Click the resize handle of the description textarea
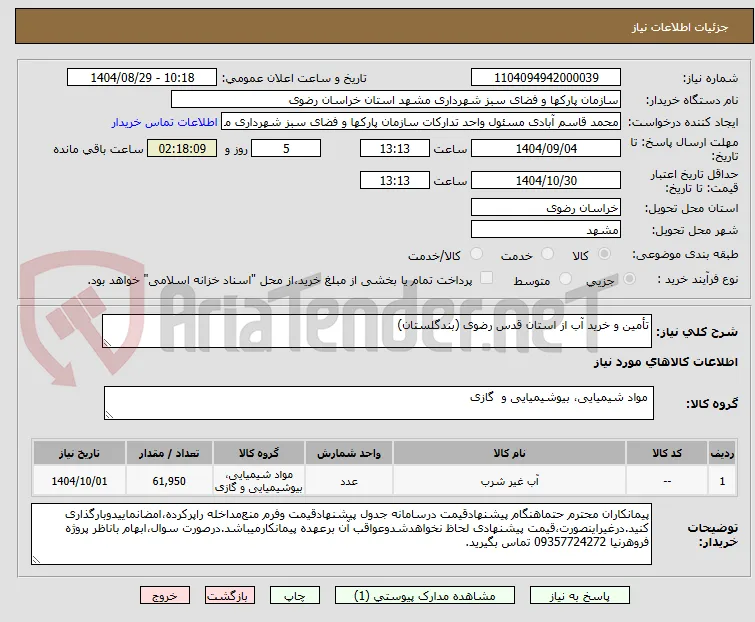Viewport: 755px width, 622px height. point(107,343)
